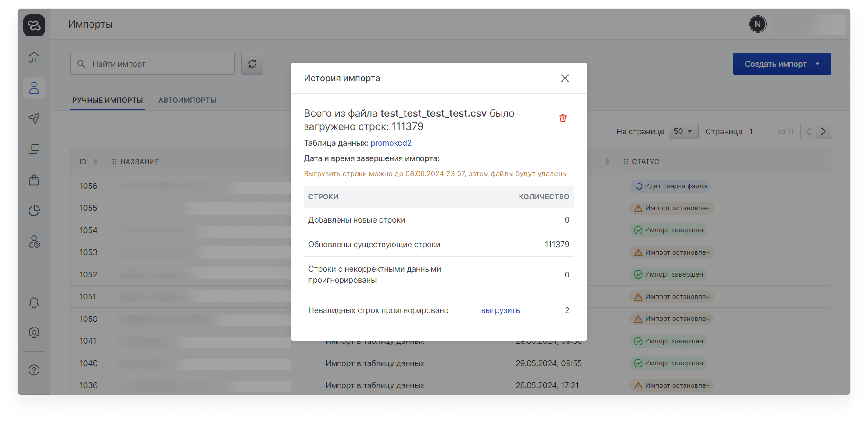Click the page number input field
The width and height of the screenshot is (868, 421).
(760, 132)
